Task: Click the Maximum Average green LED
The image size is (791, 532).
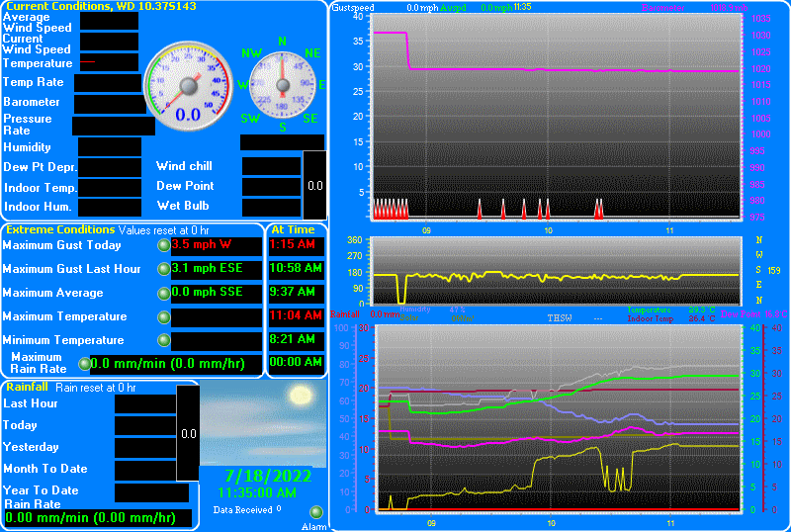Action: (163, 293)
